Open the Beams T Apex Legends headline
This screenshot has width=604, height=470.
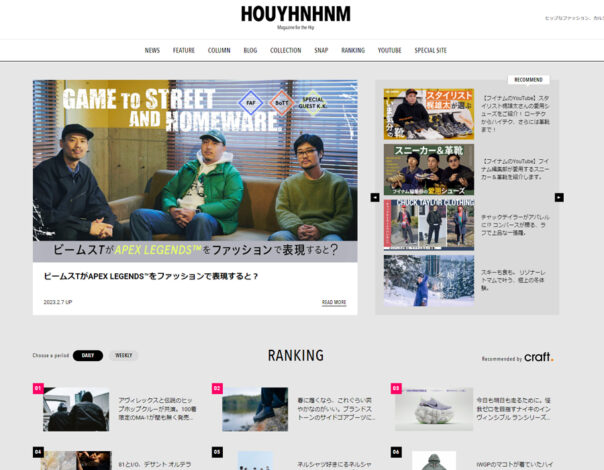point(151,276)
